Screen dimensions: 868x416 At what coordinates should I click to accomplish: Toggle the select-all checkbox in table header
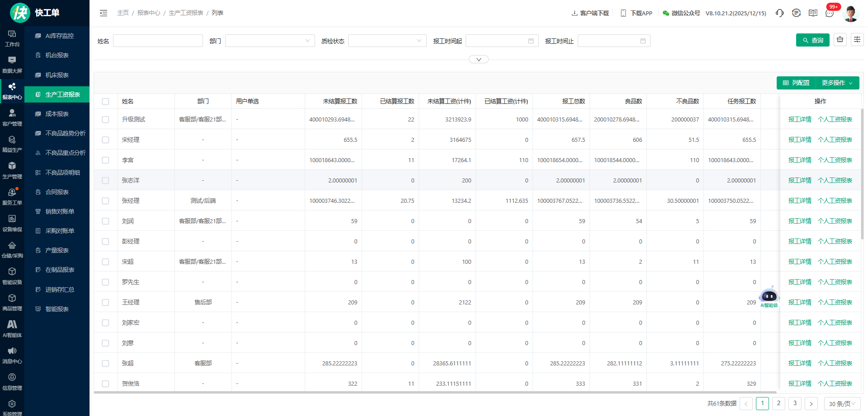pyautogui.click(x=105, y=102)
